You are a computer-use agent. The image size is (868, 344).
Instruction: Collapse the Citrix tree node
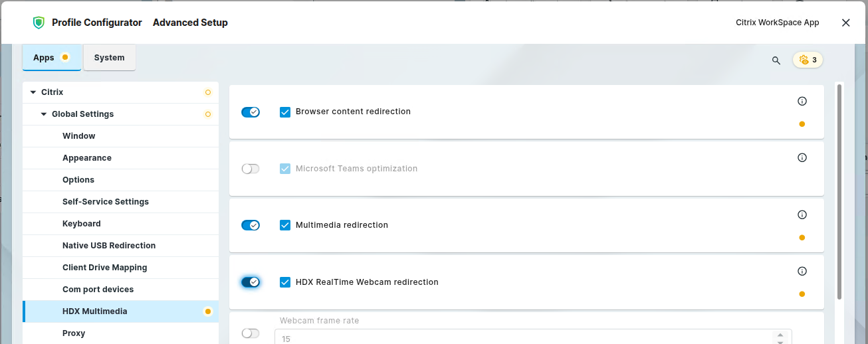click(33, 92)
